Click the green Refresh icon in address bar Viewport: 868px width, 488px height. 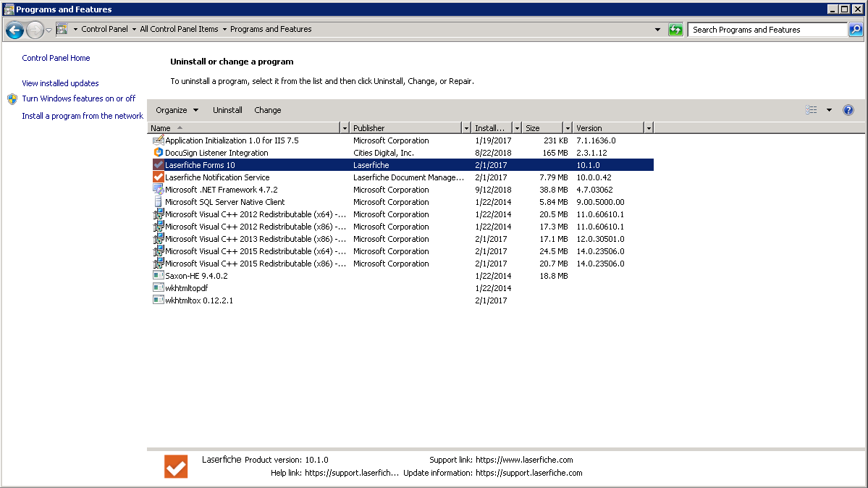click(675, 30)
